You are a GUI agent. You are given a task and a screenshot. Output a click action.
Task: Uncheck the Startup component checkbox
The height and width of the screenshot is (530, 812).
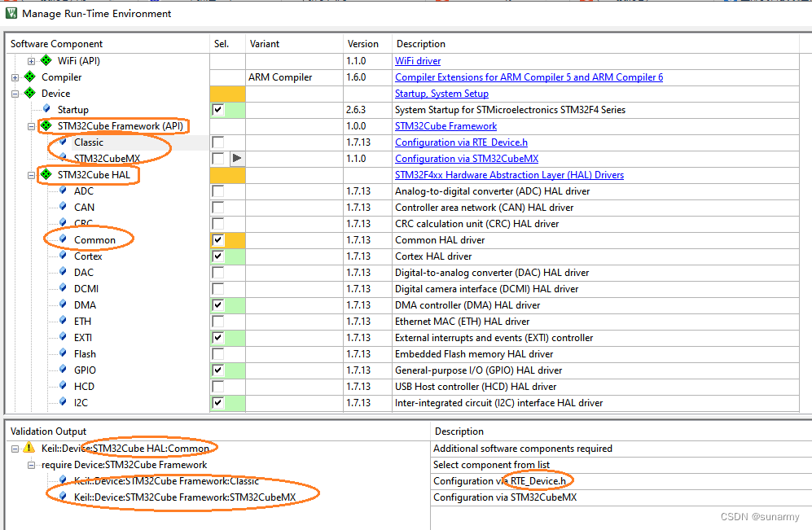[x=218, y=110]
